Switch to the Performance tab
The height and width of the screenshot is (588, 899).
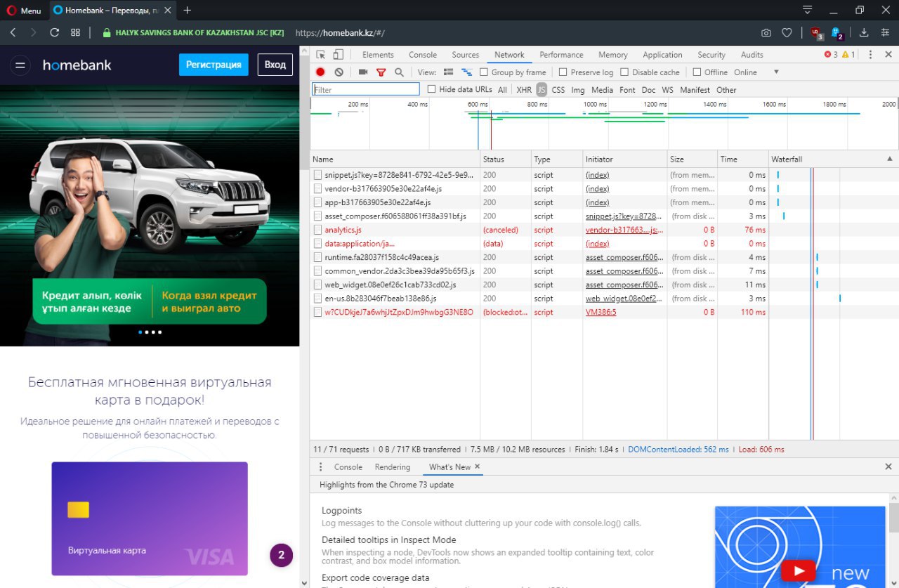coord(561,55)
